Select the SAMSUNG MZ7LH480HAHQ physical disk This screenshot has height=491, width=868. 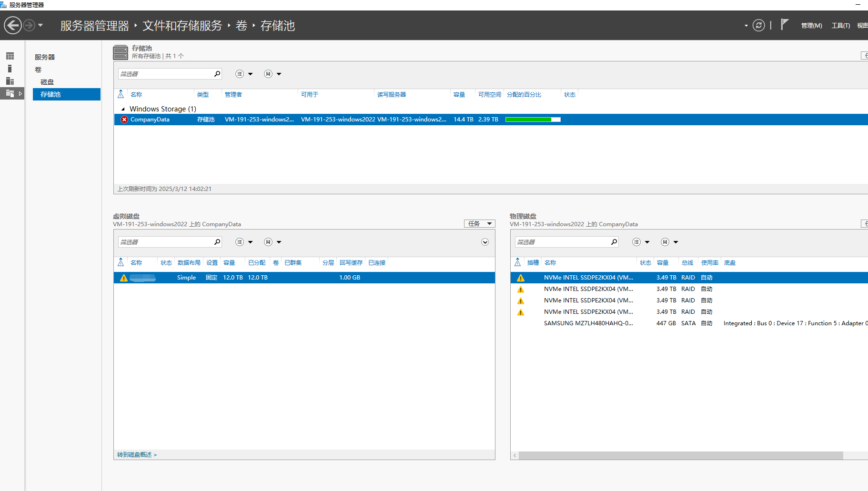coord(689,323)
